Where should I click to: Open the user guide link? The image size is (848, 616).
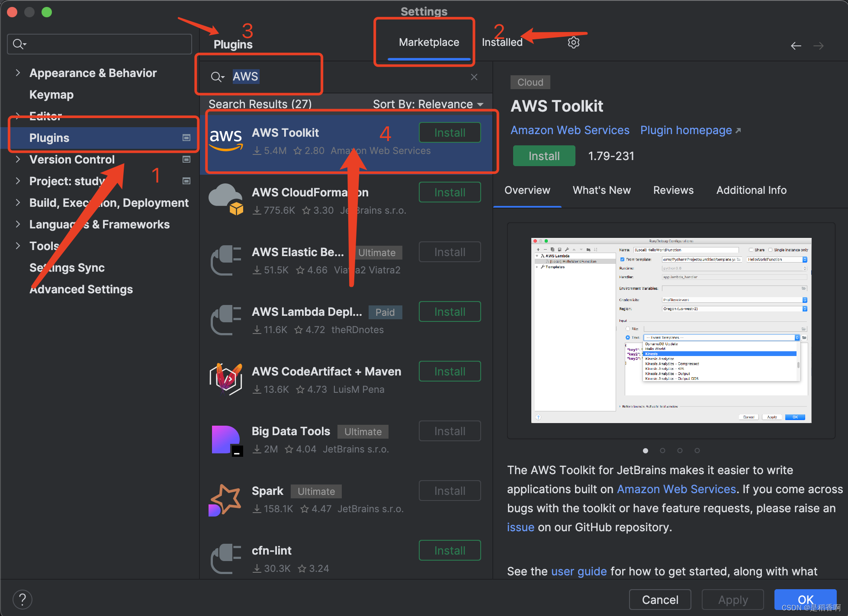point(579,571)
